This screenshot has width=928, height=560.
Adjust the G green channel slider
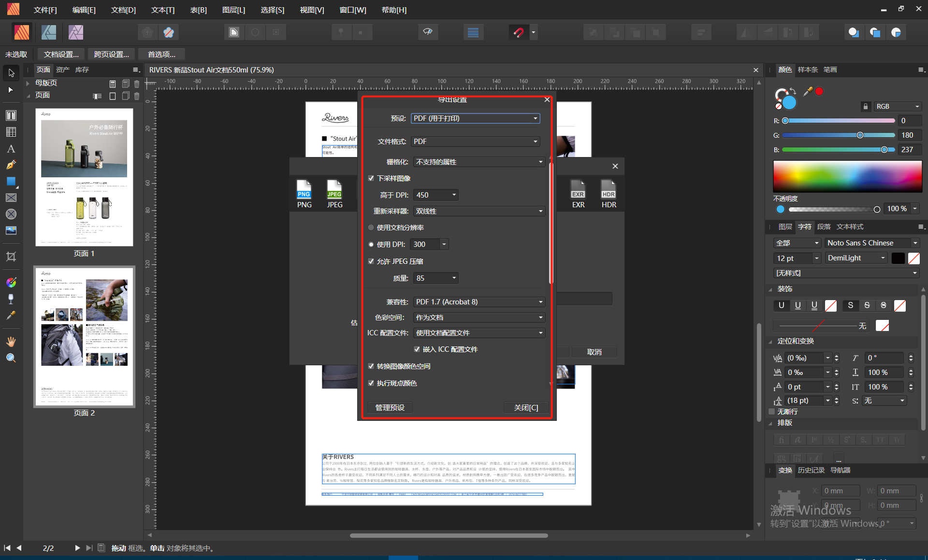click(839, 135)
